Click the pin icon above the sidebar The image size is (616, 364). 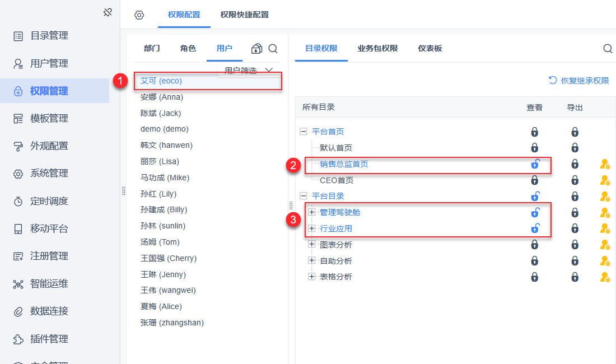108,12
